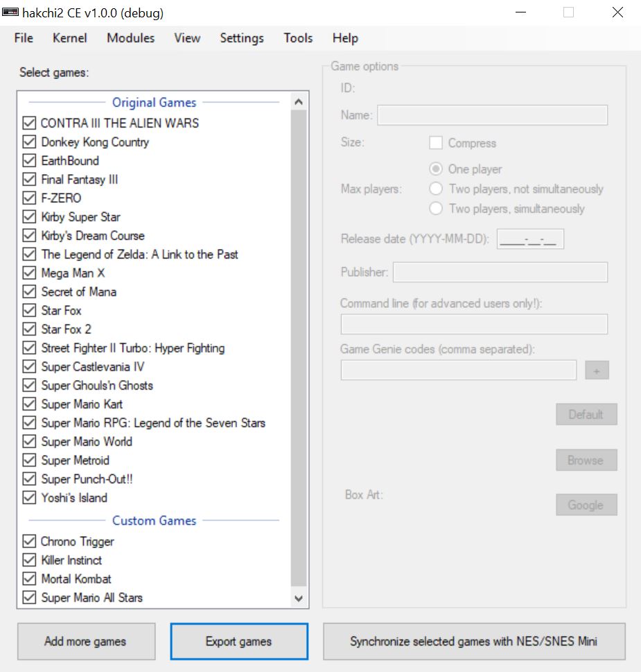641x672 pixels.
Task: Select Super Ghouls'n Ghosts entry
Action: 97,386
